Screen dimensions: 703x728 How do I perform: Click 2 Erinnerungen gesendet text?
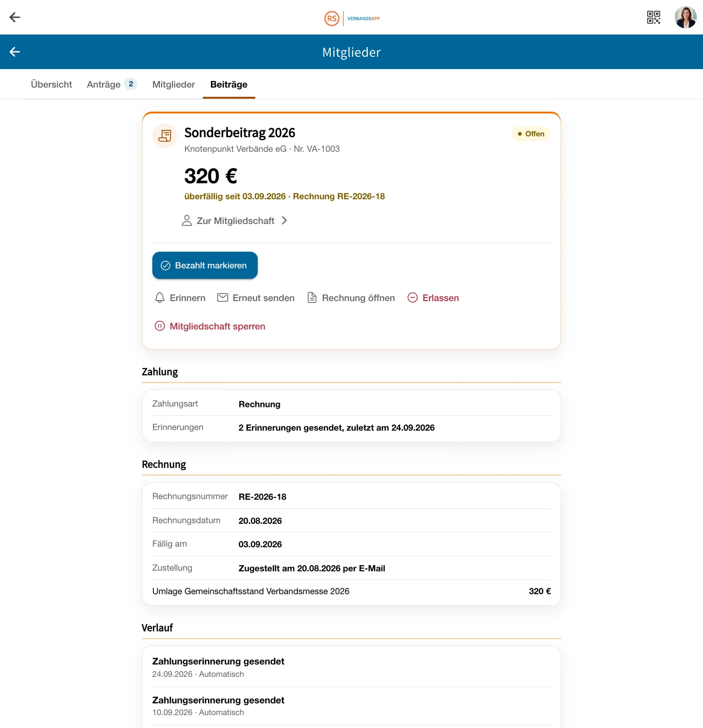click(337, 428)
